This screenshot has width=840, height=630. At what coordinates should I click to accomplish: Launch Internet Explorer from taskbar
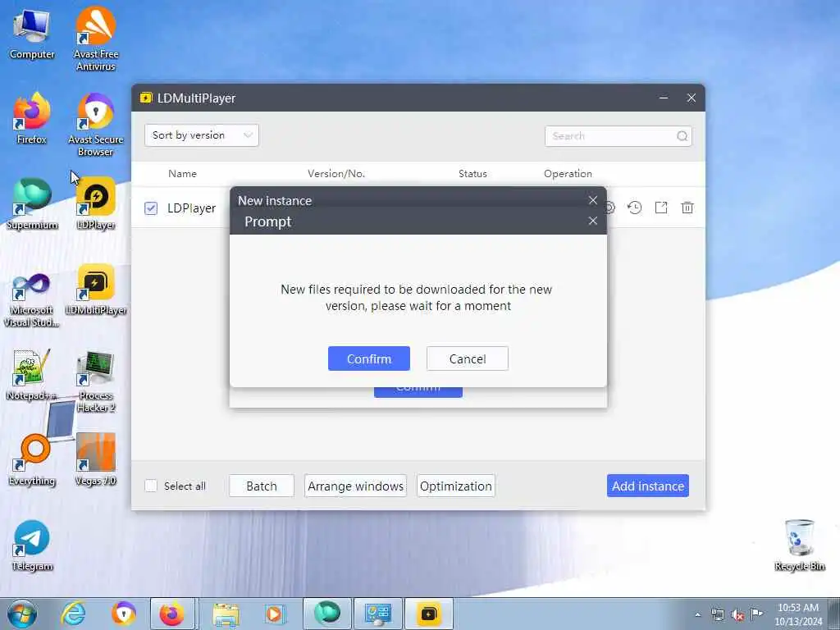click(73, 614)
